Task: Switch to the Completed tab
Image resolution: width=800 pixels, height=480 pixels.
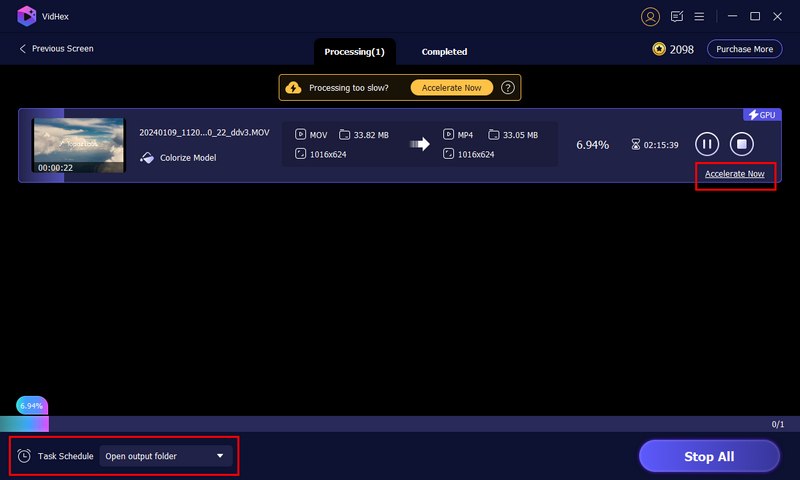Action: 444,51
